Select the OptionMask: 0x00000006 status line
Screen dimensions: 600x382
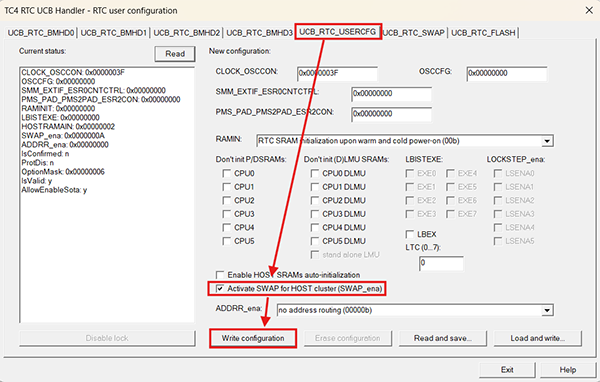click(x=63, y=172)
